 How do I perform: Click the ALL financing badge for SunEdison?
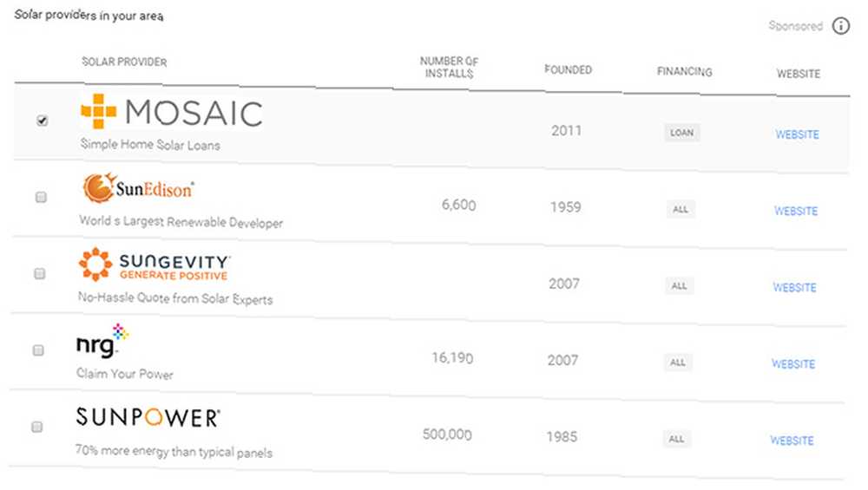point(681,209)
